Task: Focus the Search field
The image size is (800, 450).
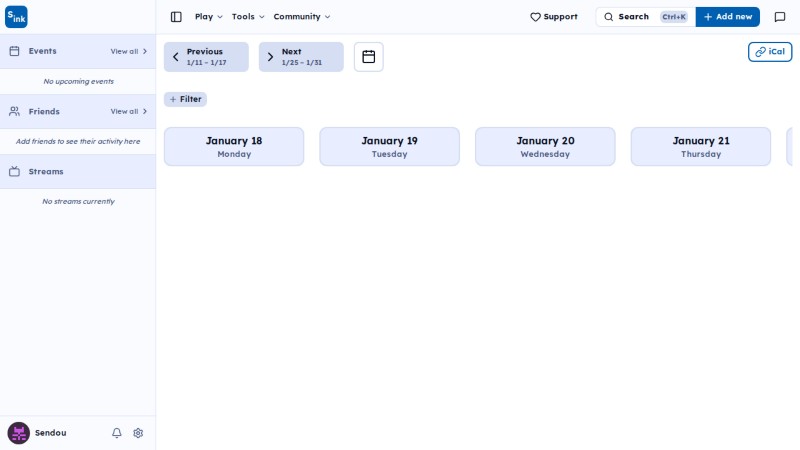Action: click(x=645, y=17)
